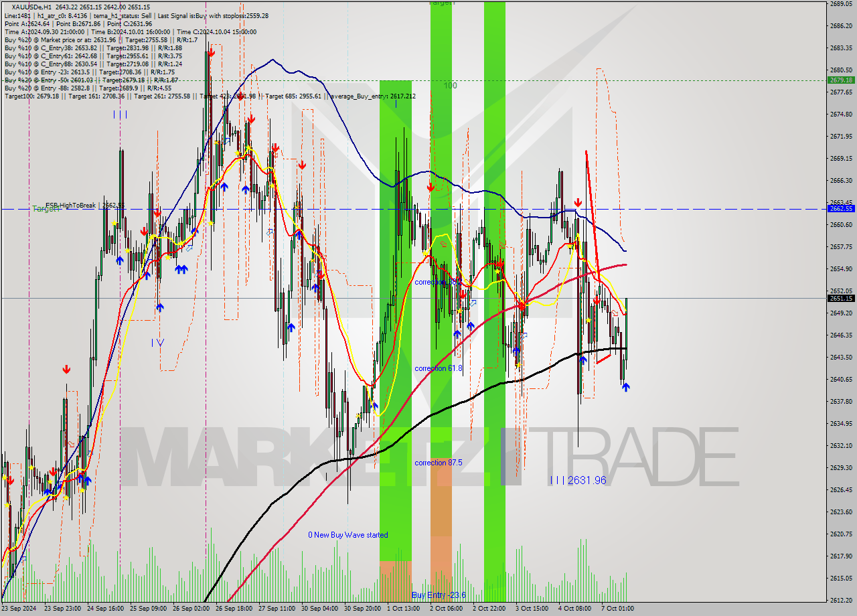This screenshot has height=616, width=857.
Task: Click the 'correction 87.5' label
Action: pyautogui.click(x=439, y=463)
